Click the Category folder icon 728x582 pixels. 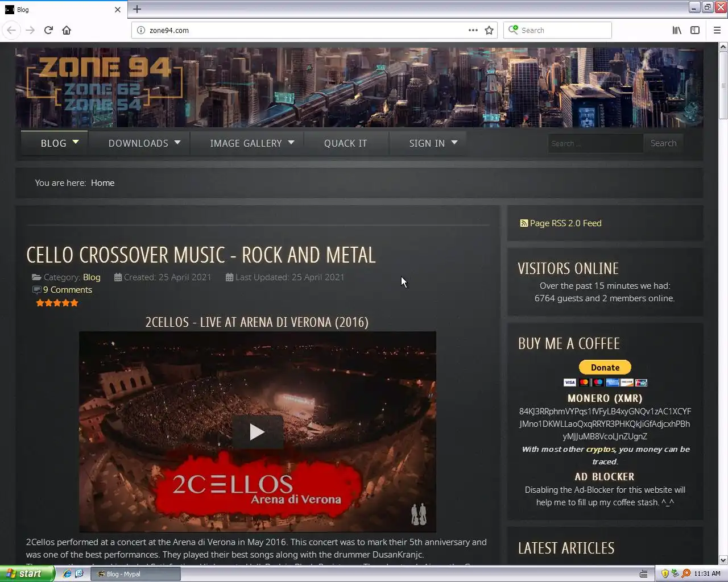point(36,277)
